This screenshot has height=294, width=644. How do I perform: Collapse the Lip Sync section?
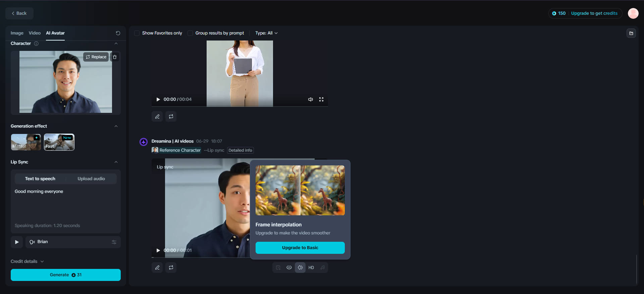pos(116,162)
